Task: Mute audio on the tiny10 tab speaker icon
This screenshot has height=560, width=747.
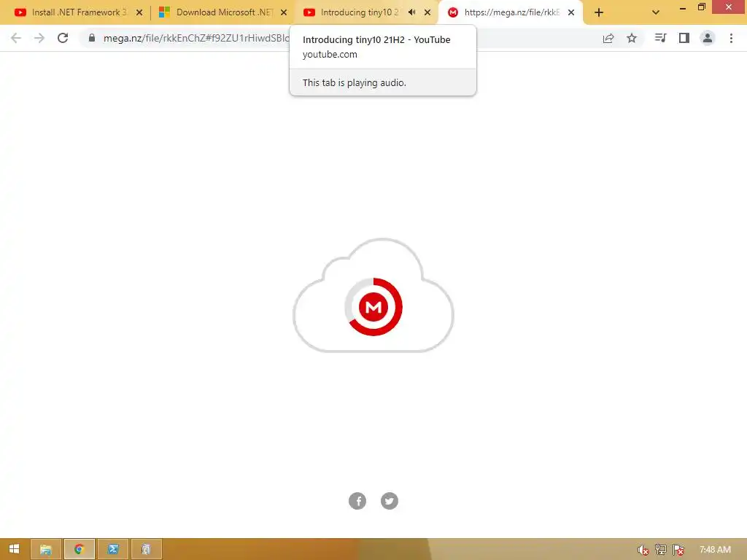Action: (412, 12)
